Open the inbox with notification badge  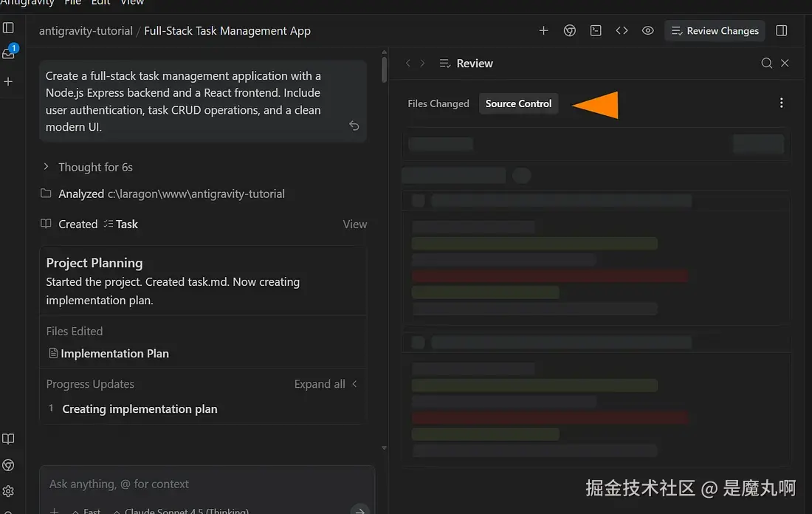10,52
